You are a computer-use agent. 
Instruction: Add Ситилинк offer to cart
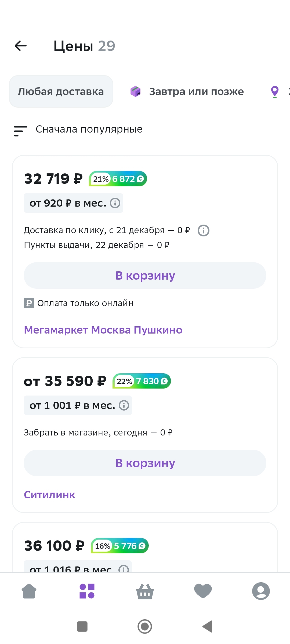tap(145, 463)
